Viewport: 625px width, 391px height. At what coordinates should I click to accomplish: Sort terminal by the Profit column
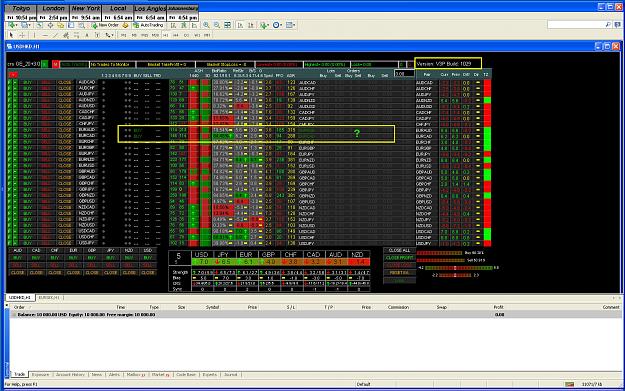[498, 307]
